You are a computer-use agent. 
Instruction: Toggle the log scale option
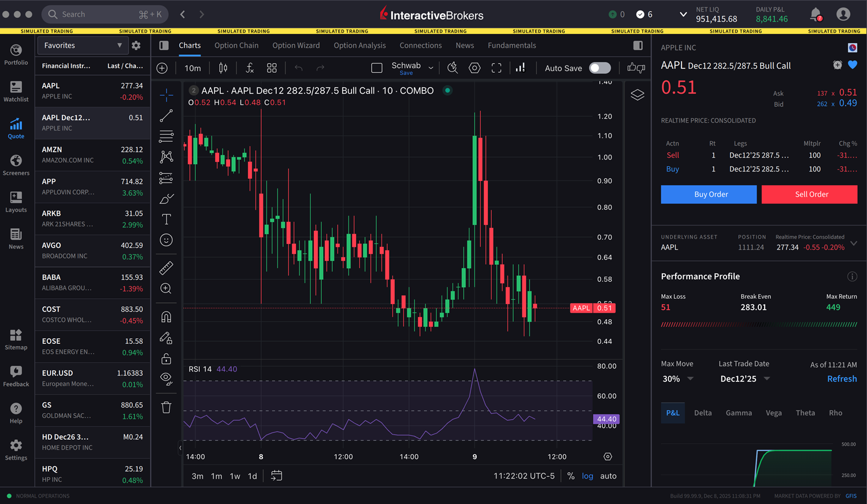coord(587,476)
